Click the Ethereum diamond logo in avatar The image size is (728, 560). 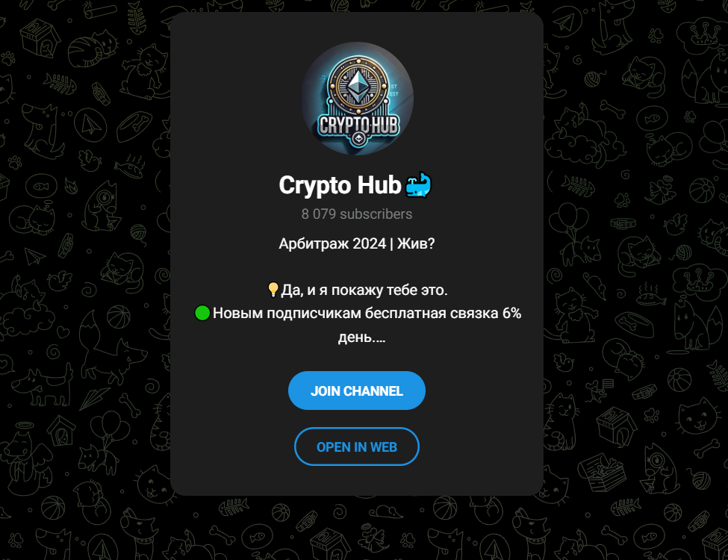(x=357, y=86)
